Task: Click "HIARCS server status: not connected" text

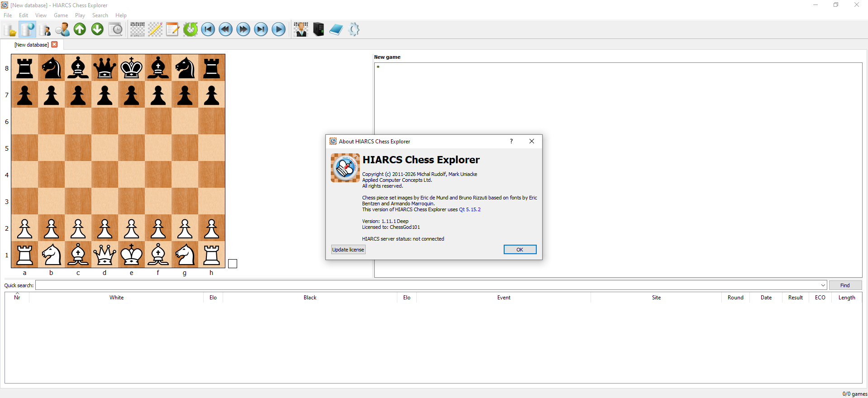Action: pyautogui.click(x=403, y=239)
